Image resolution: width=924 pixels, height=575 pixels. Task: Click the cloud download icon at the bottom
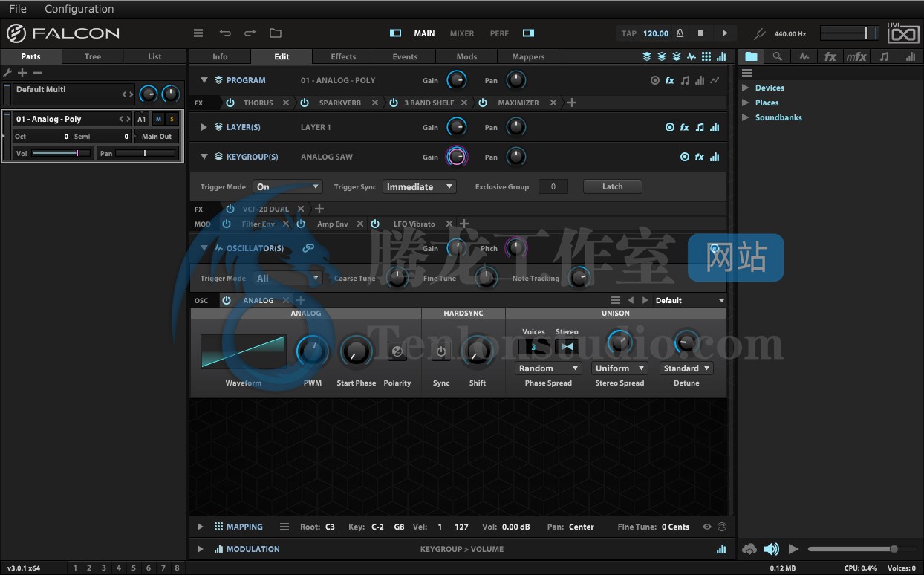tap(749, 549)
